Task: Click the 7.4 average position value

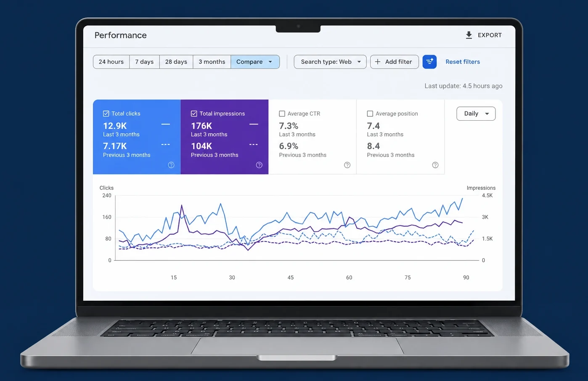Action: coord(373,126)
